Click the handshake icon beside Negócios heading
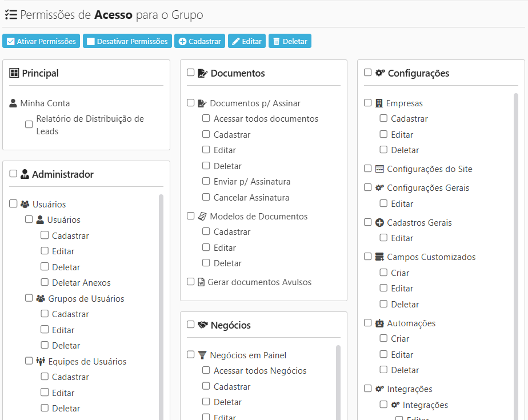Viewport: 528px width, 420px height. pyautogui.click(x=203, y=325)
